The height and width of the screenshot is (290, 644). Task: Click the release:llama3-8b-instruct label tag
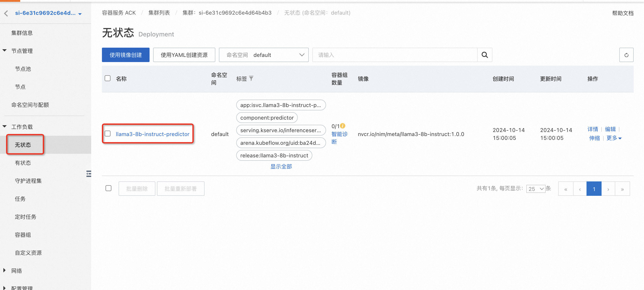(x=274, y=155)
